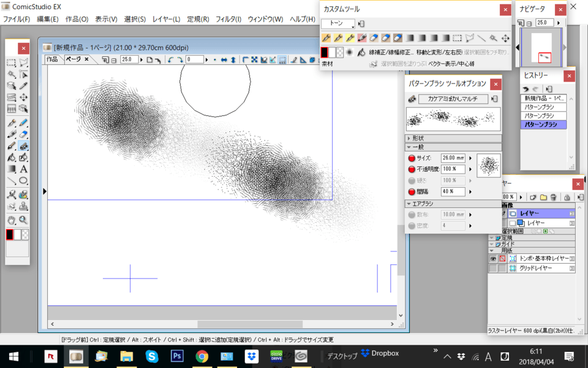Open the トーン dropdown in Custom Tools

click(338, 24)
